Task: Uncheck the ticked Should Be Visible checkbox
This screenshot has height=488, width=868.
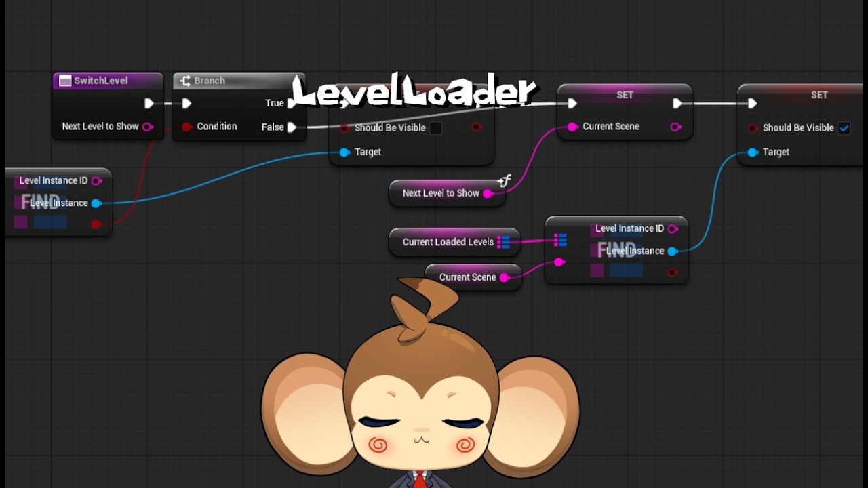Action: (844, 128)
